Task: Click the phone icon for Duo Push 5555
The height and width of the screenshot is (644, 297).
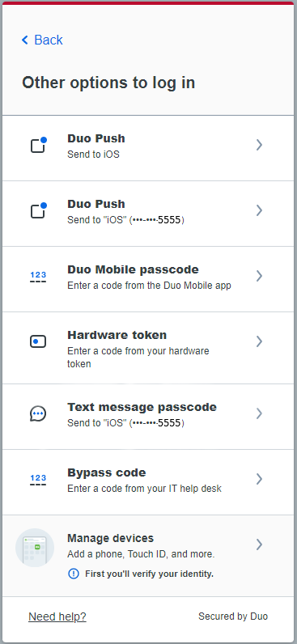Action: (39, 210)
